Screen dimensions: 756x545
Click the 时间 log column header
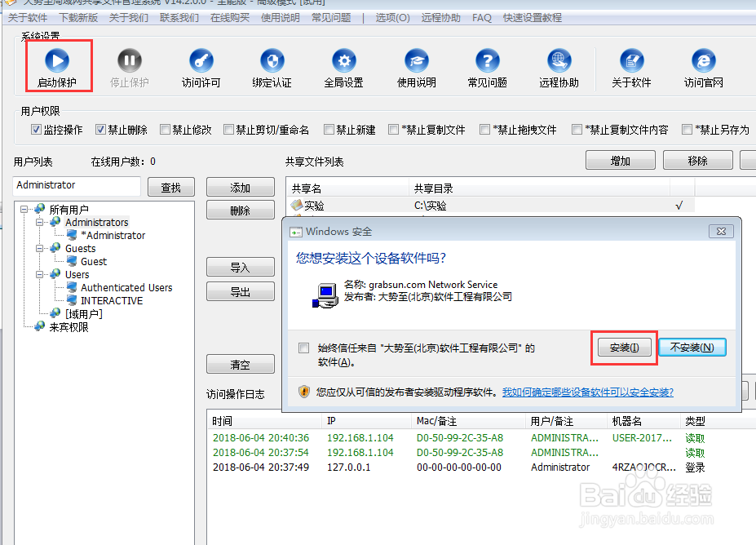click(265, 421)
